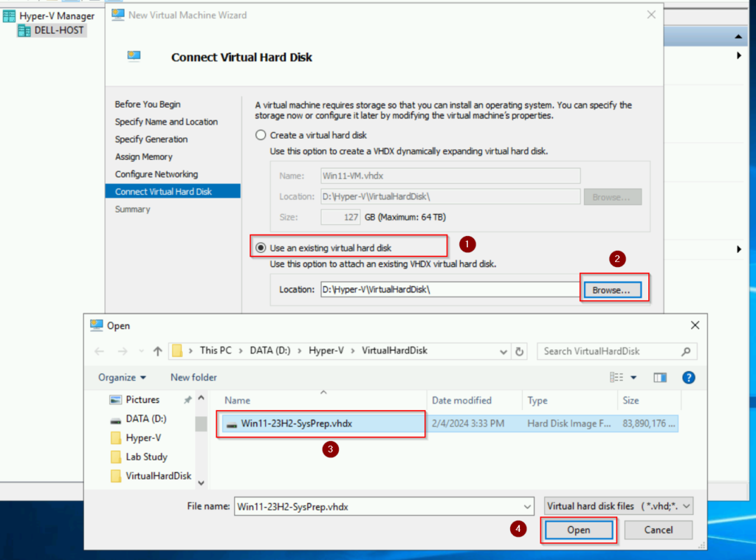Open the Assign Memory step
The height and width of the screenshot is (560, 756).
point(144,156)
